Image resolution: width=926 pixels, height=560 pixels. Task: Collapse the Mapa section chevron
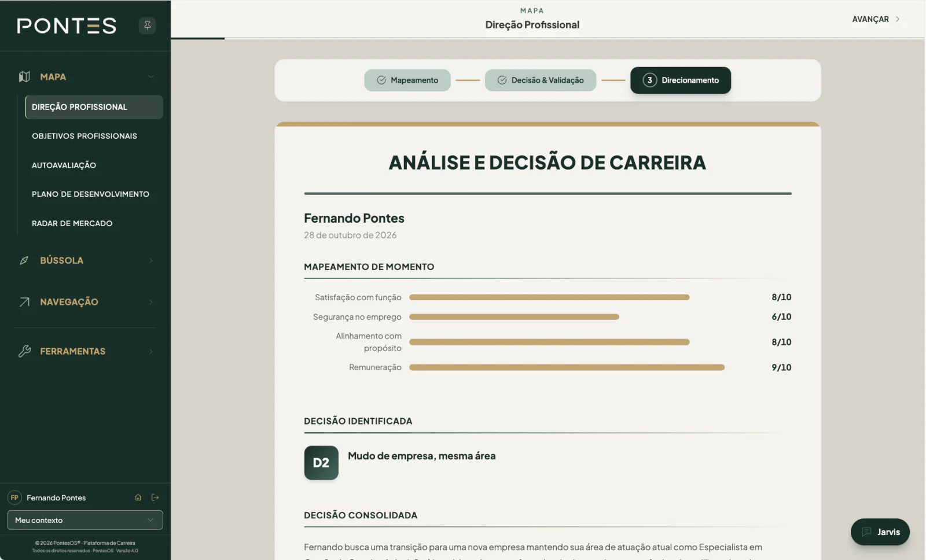point(150,77)
